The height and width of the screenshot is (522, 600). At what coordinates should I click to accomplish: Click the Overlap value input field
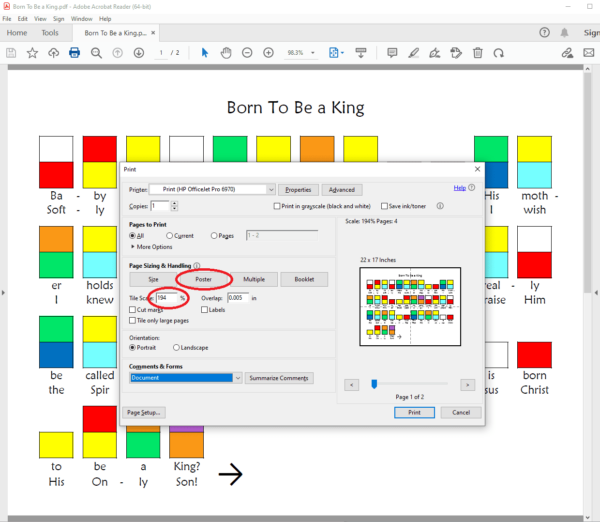click(x=238, y=298)
